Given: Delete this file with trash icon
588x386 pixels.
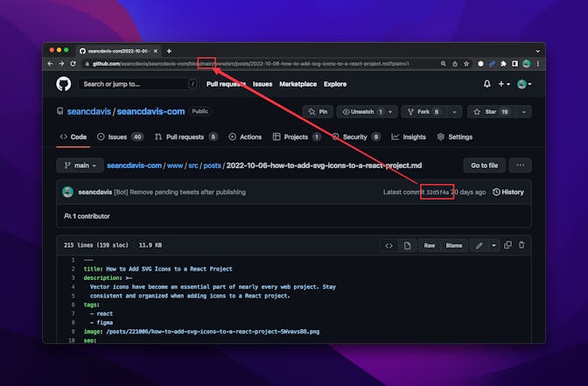Looking at the screenshot, I should click(522, 245).
